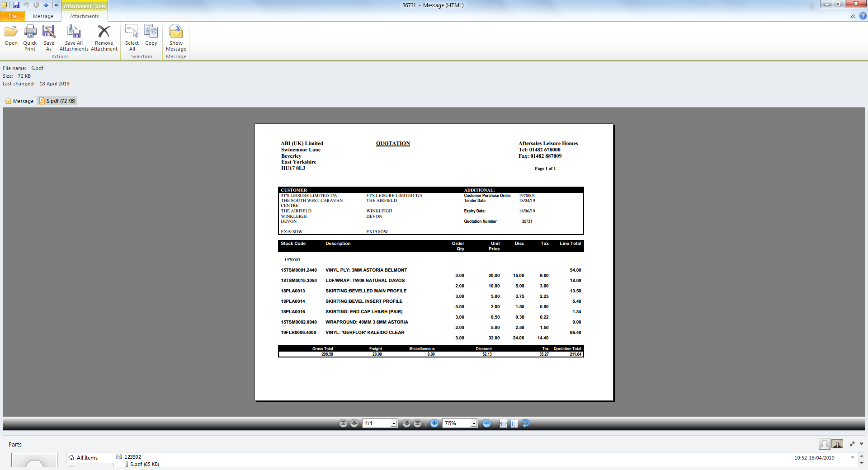Click the blue Previous Item arrow
Viewport: 868px width, 470px height.
[x=46, y=5]
